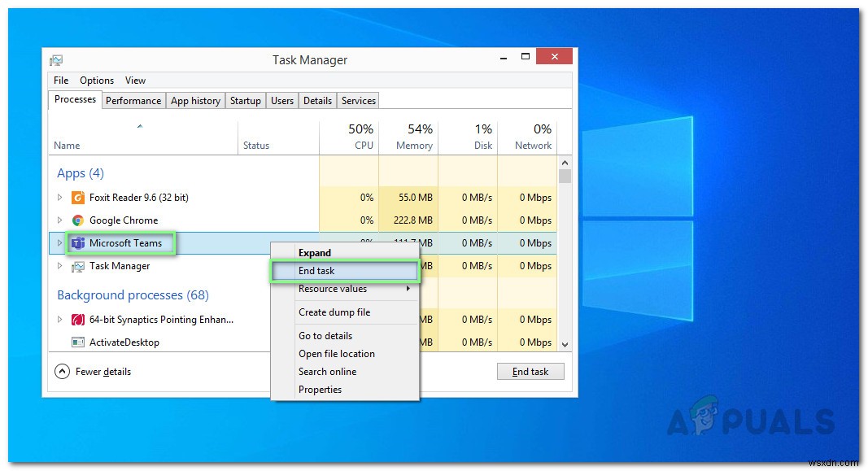The height and width of the screenshot is (471, 868).
Task: Expand the Microsoft Teams process entry
Action: tap(59, 242)
